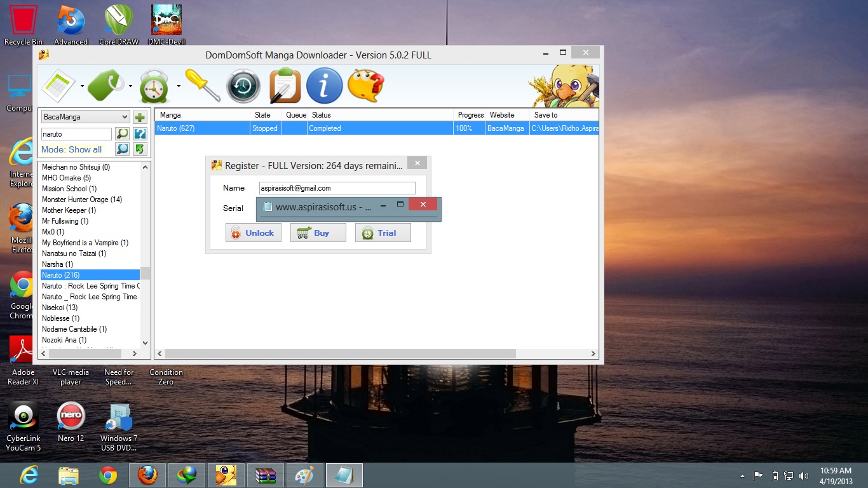Click the blue magnifier search button

pyautogui.click(x=122, y=149)
